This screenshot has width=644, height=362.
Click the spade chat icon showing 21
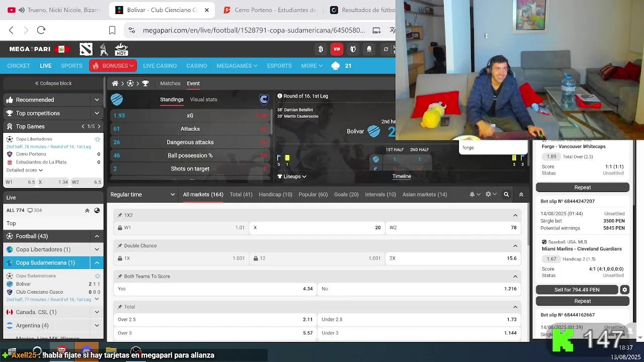tap(336, 66)
